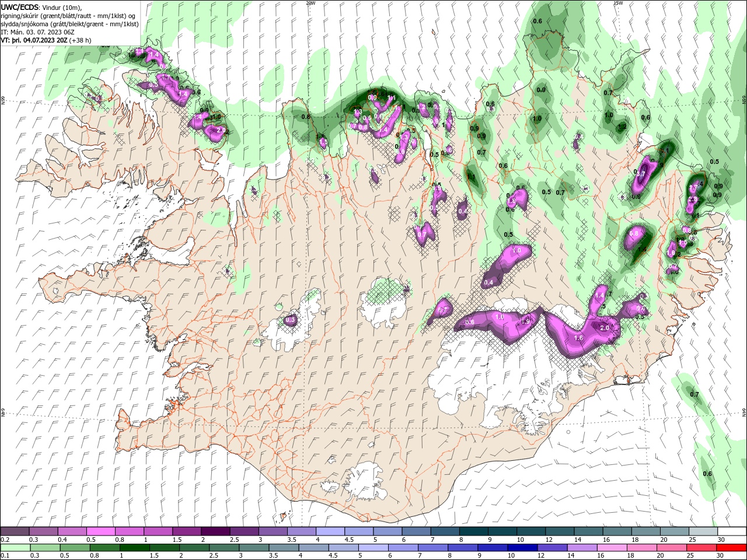Click the violet 14–16 swatch in the bottom legend row
Viewport: 747px width, 560px height.
(582, 548)
